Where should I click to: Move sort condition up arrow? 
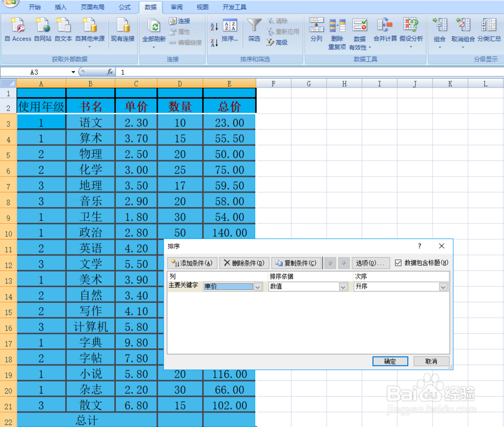[x=330, y=263]
